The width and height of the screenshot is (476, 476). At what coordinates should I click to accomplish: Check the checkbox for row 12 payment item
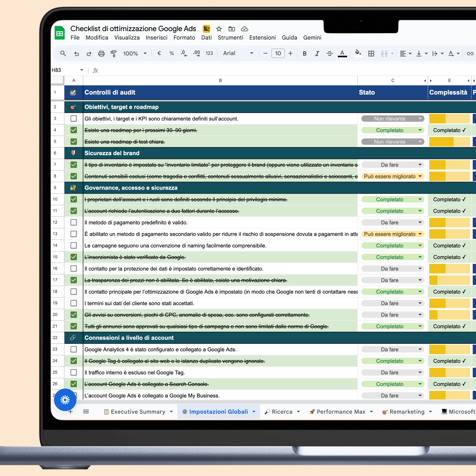pos(73,222)
